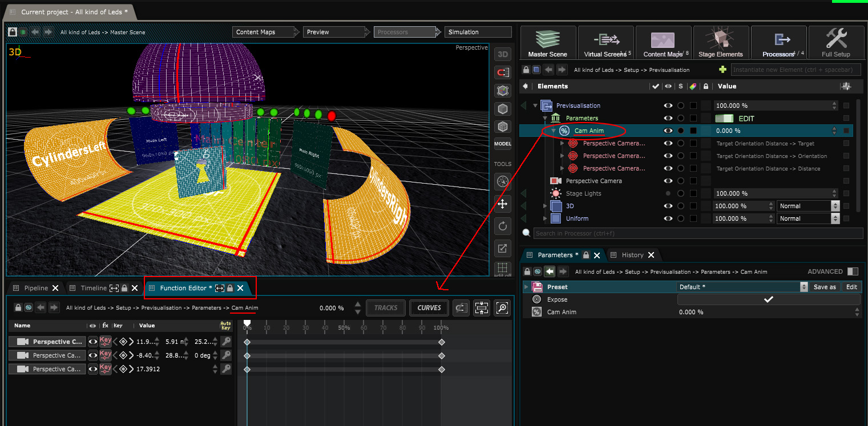Click the 100% keyframe on first track
The width and height of the screenshot is (868, 426).
point(441,342)
